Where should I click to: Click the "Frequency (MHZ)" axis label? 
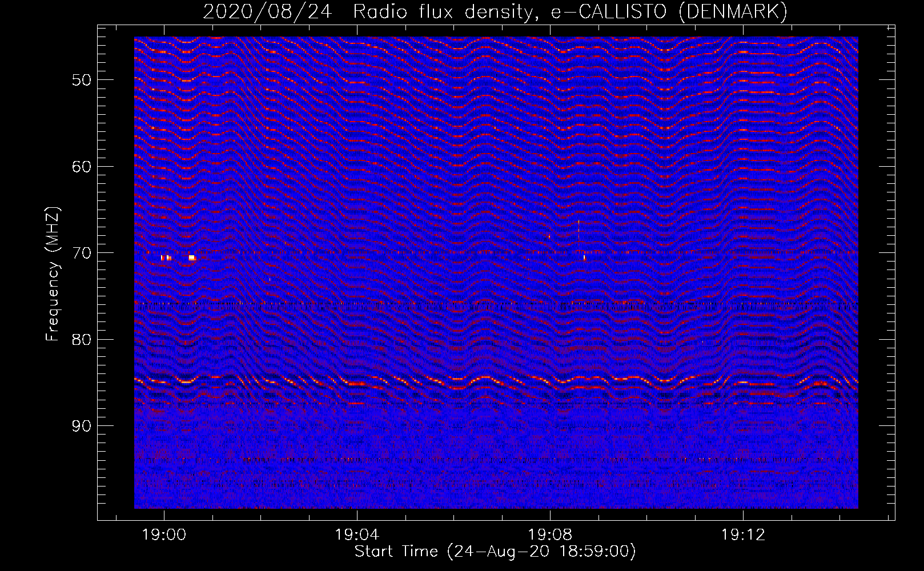(x=53, y=274)
